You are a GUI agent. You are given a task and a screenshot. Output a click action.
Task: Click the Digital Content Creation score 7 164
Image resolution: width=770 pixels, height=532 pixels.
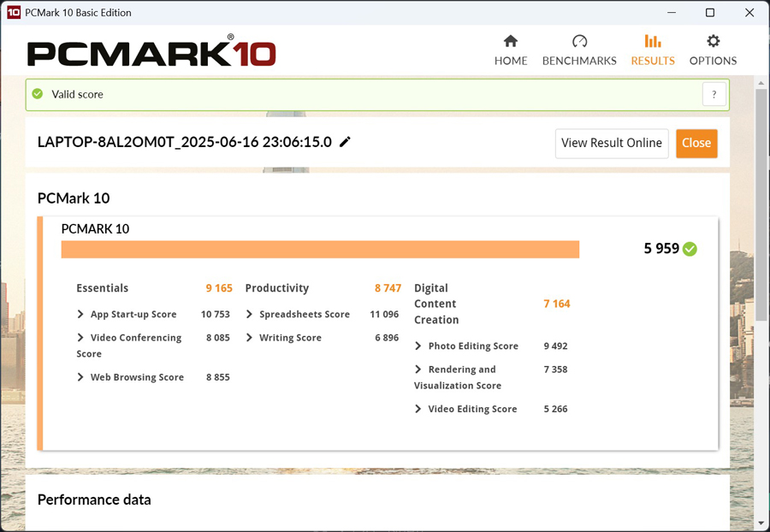point(557,304)
